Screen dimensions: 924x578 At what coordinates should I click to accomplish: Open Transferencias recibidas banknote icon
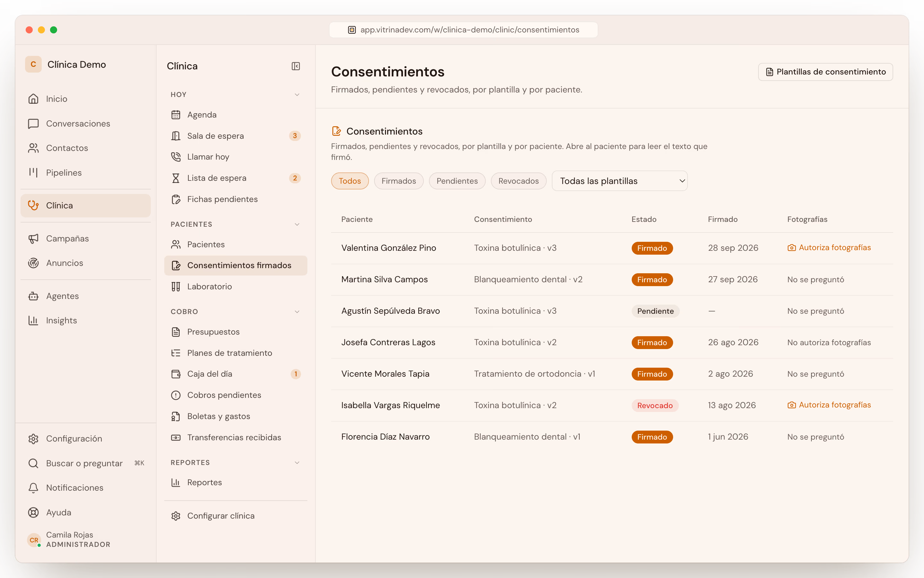click(175, 437)
